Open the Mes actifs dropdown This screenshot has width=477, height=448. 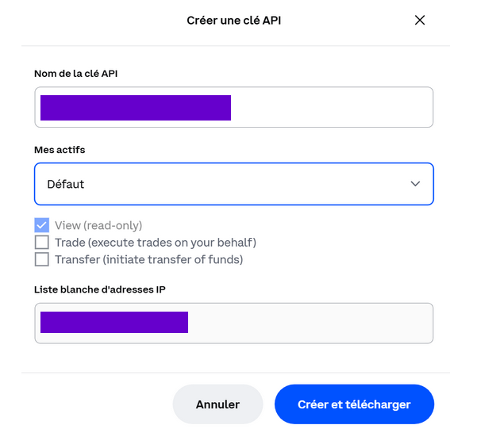click(233, 184)
